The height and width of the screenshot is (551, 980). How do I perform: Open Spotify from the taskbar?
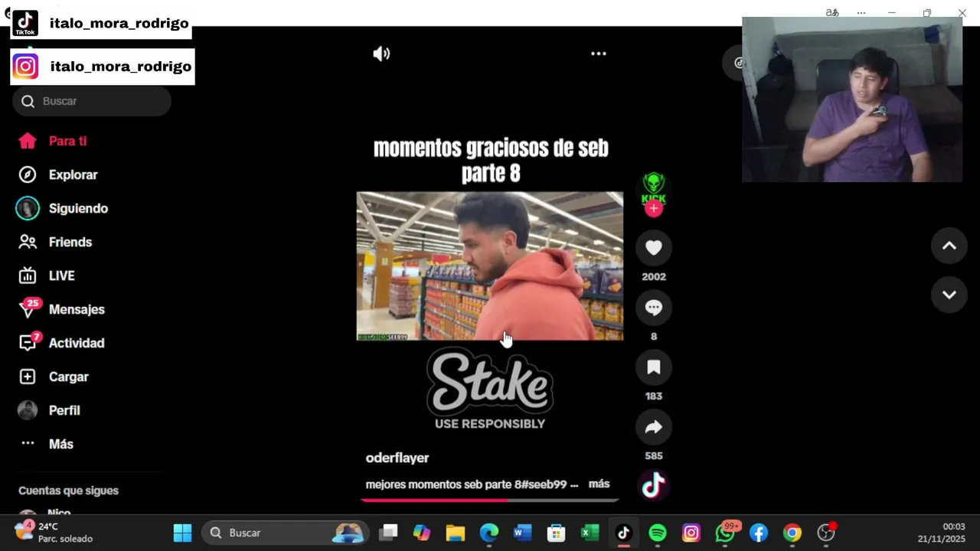coord(658,533)
